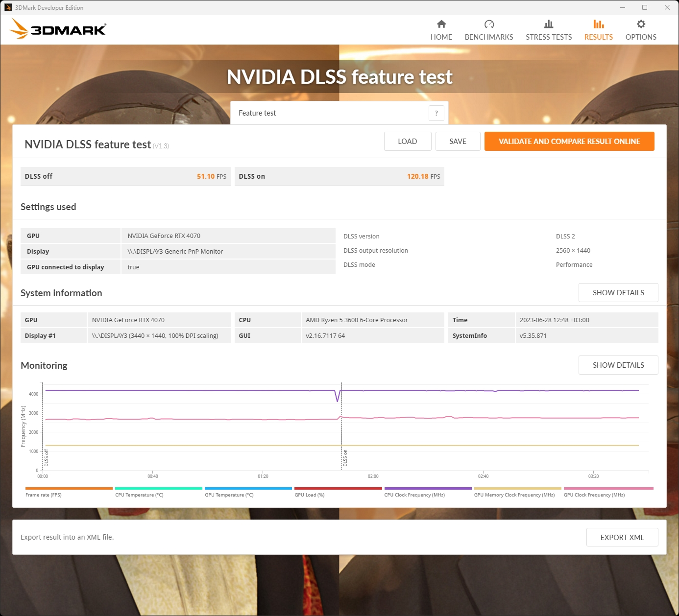Click the Feature test label field
Screen dimensions: 679x616
(257, 113)
